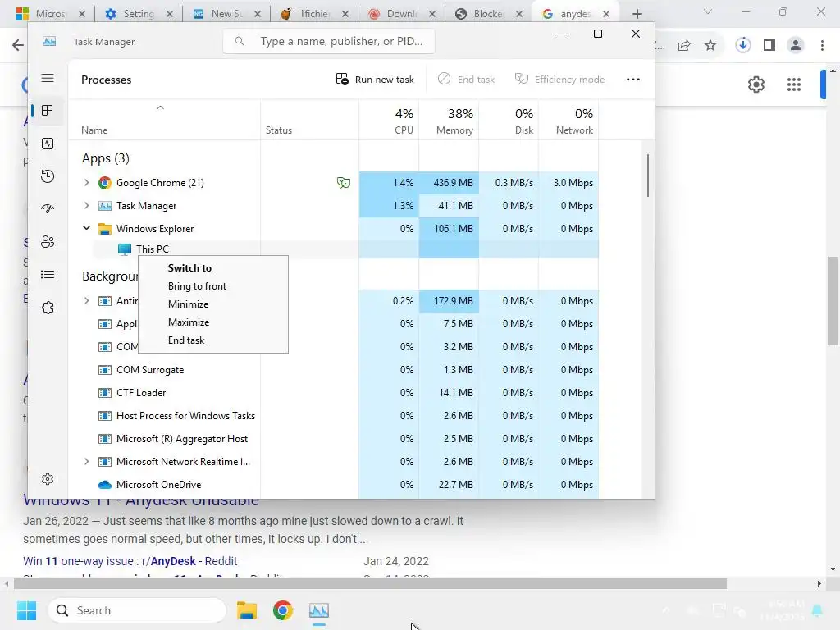The height and width of the screenshot is (630, 840).
Task: Open Services page icon in sidebar
Action: pos(48,308)
